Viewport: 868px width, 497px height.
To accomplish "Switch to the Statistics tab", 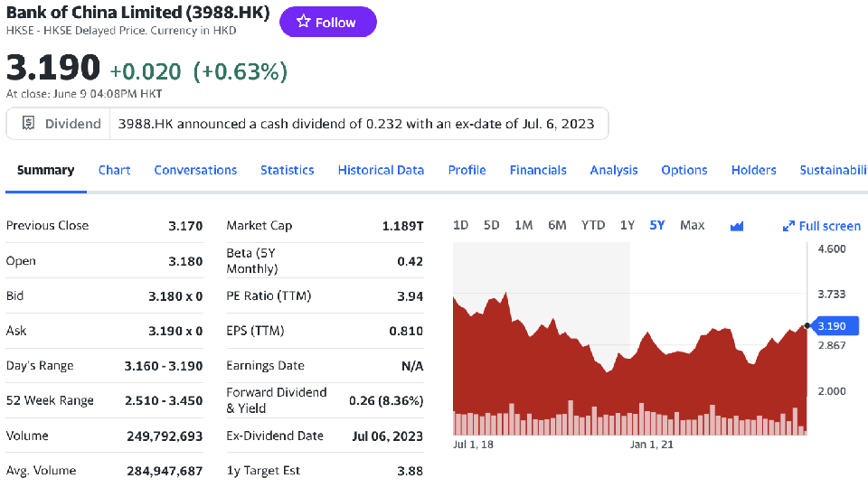I will [x=287, y=170].
